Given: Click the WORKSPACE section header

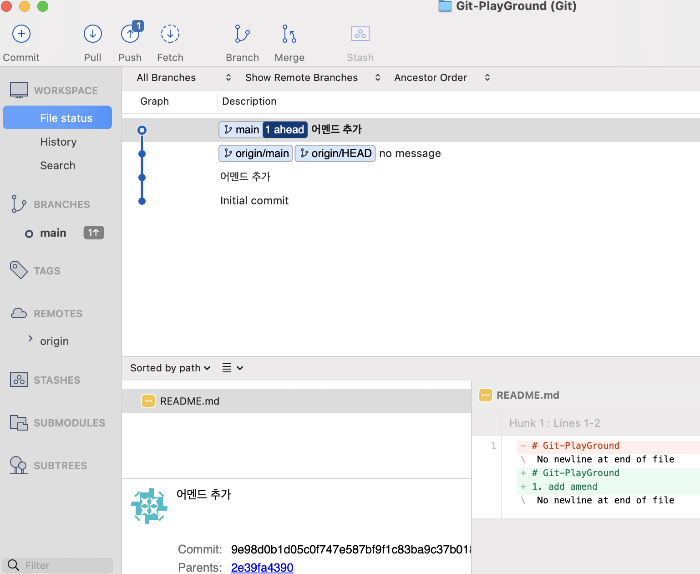Looking at the screenshot, I should 66,91.
